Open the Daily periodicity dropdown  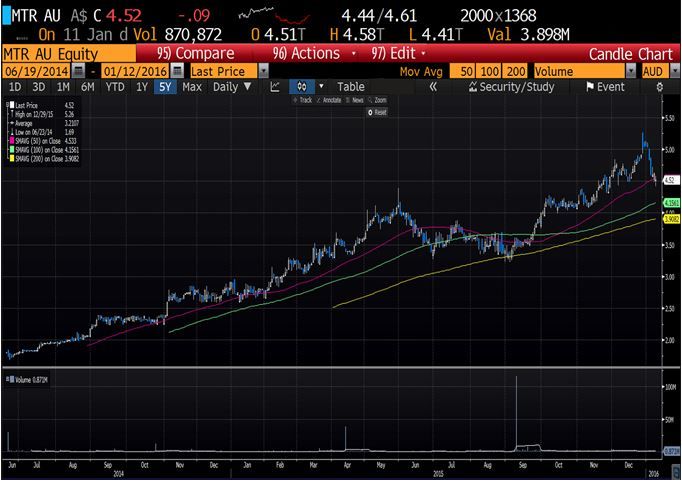[x=232, y=87]
